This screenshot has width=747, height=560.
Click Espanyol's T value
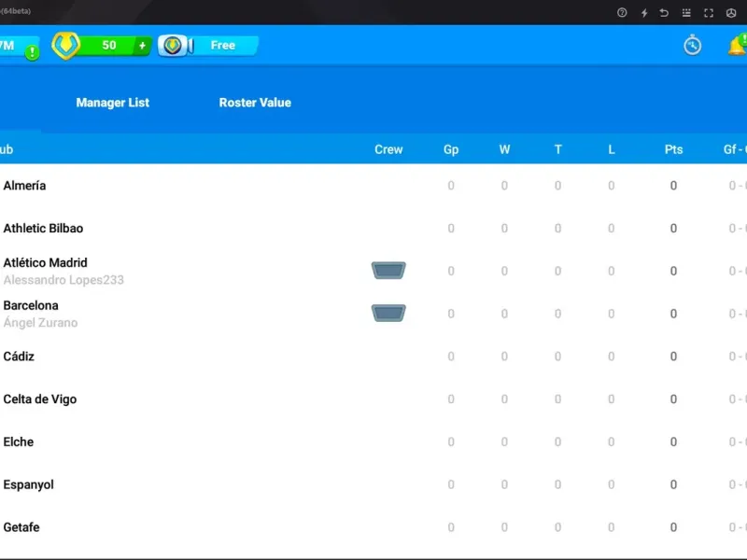(557, 484)
